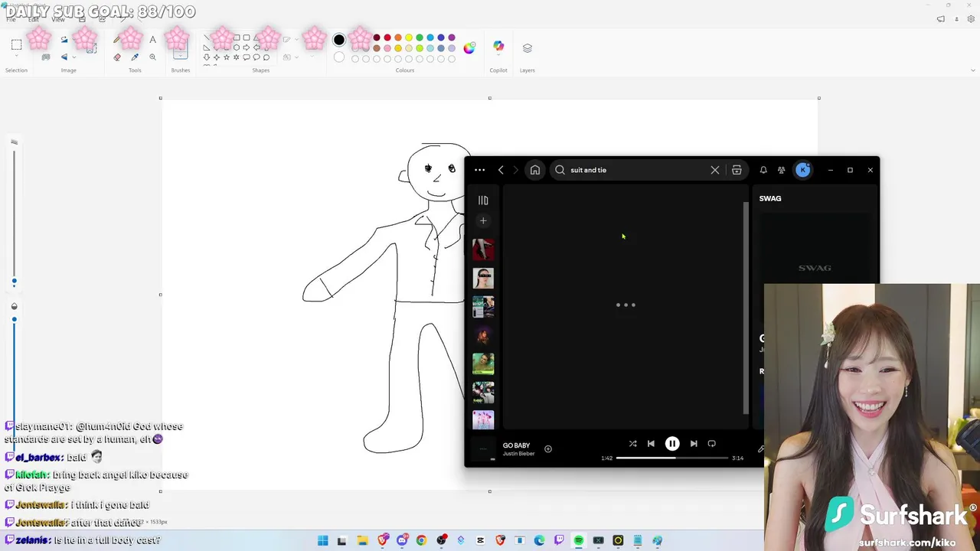
Task: Open Spotify from the taskbar
Action: tap(579, 540)
